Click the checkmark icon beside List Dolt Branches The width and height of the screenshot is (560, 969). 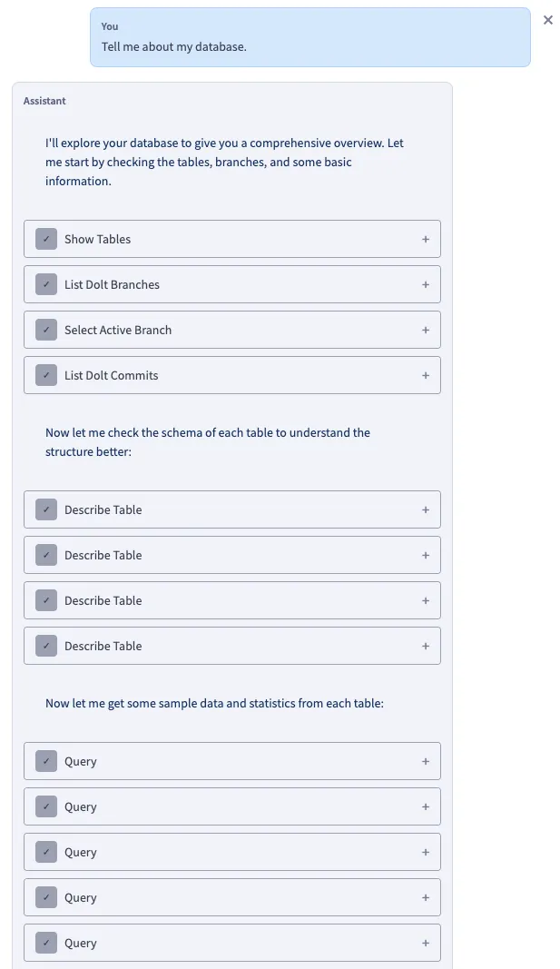[46, 284]
